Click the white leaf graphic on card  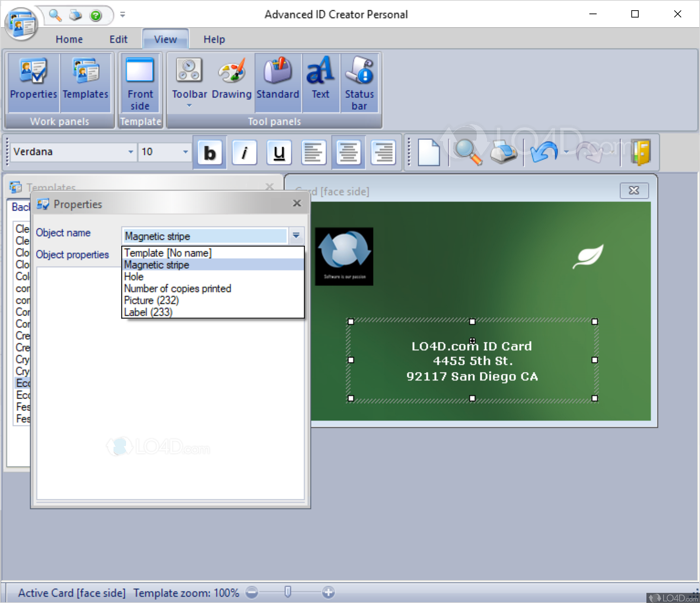click(x=588, y=256)
